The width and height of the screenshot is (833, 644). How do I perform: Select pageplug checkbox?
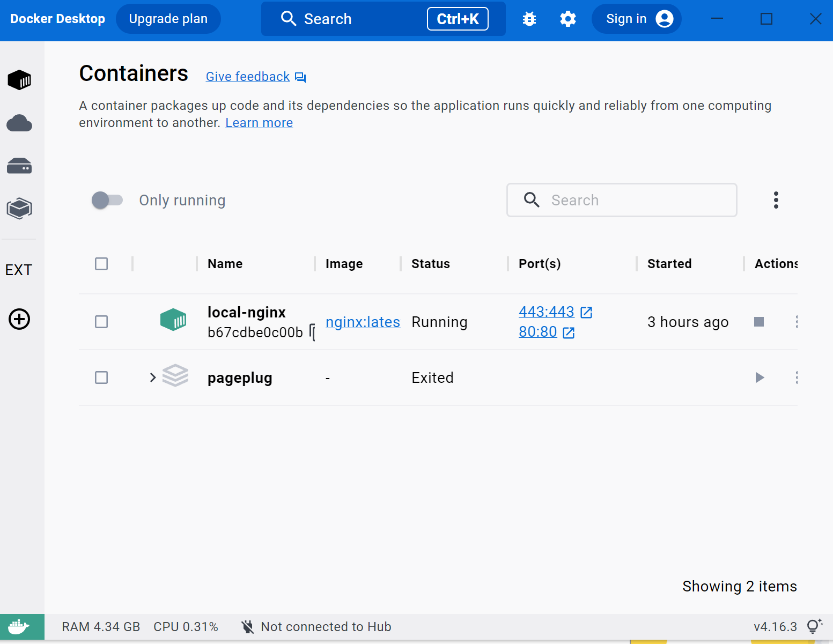click(x=101, y=377)
